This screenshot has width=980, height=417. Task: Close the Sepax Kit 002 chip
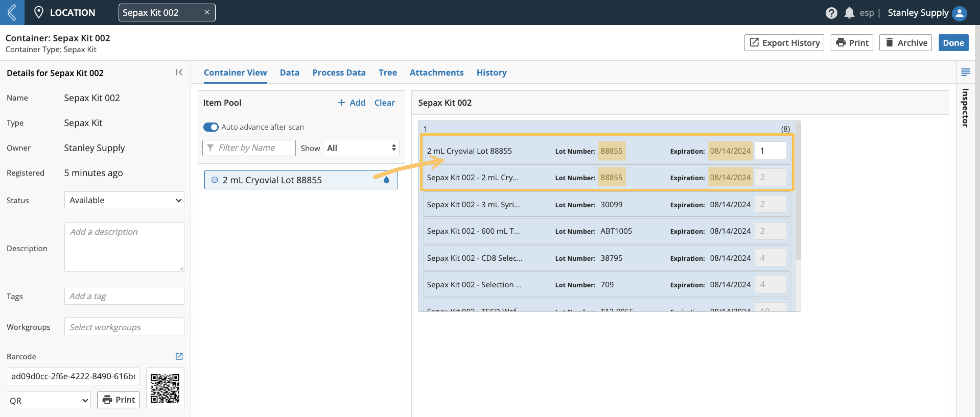tap(207, 12)
